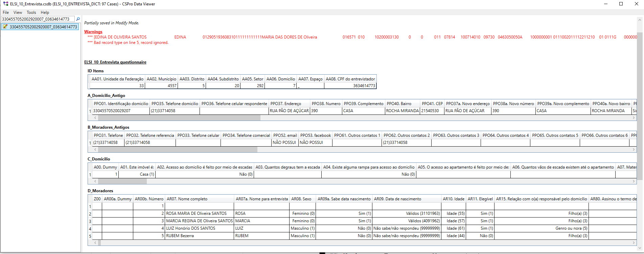The image size is (644, 254).
Task: Click the AA01. Unidade da Federação header
Action: (117, 79)
